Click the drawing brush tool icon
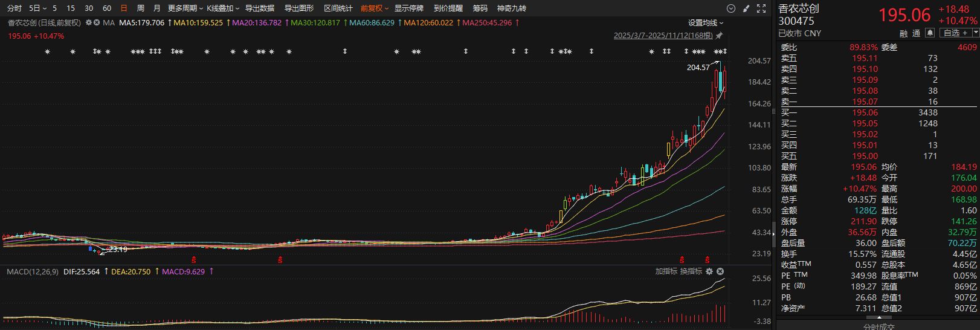980x330 pixels. tap(746, 8)
